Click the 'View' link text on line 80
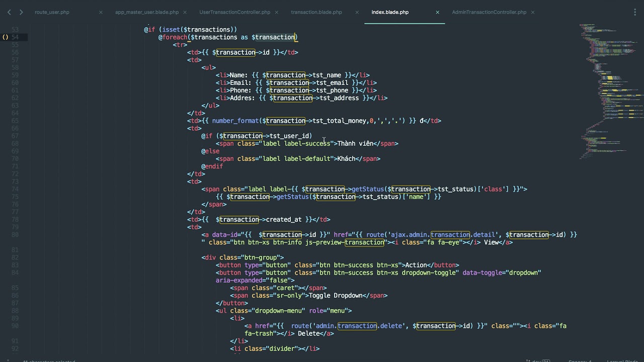 (x=491, y=242)
